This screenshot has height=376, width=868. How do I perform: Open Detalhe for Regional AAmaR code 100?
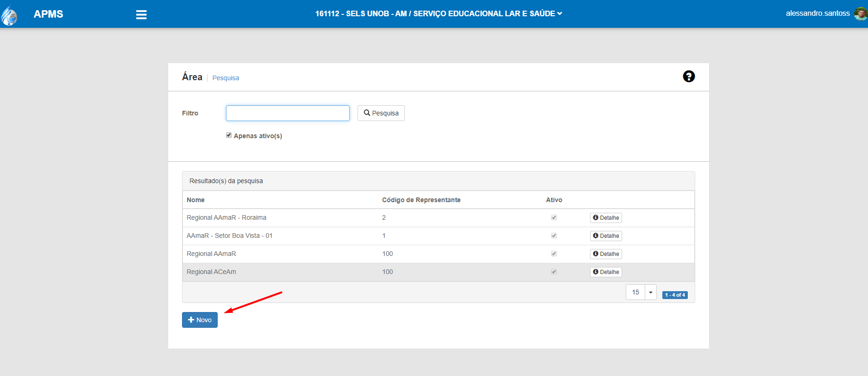coord(606,254)
